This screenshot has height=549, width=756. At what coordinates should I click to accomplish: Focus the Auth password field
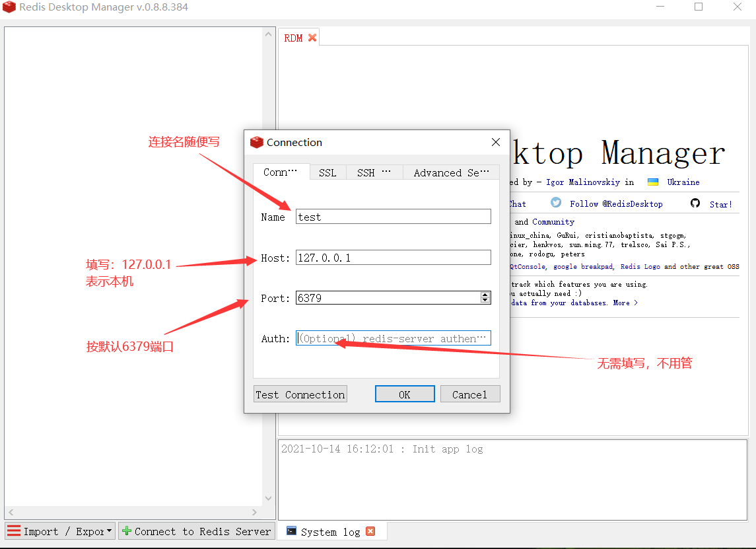click(394, 338)
